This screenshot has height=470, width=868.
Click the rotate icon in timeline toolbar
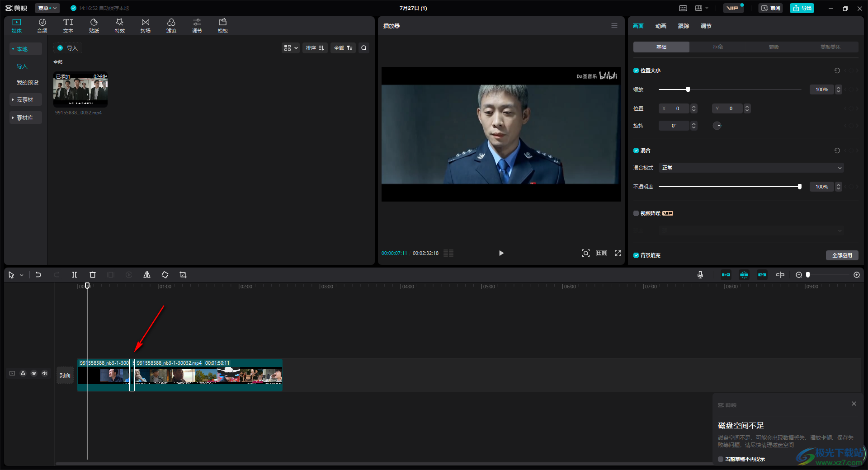pyautogui.click(x=165, y=275)
